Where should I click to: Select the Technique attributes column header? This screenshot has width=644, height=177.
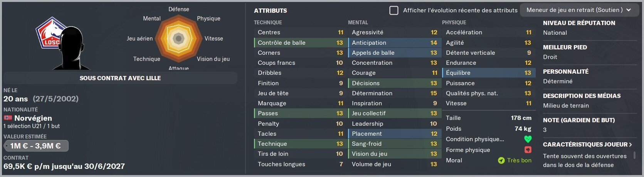click(268, 22)
